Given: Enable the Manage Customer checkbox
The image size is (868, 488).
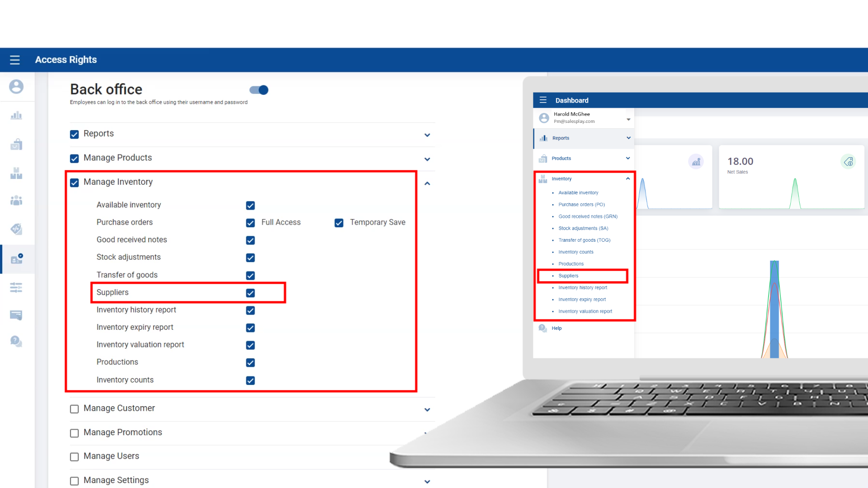Looking at the screenshot, I should [x=75, y=409].
